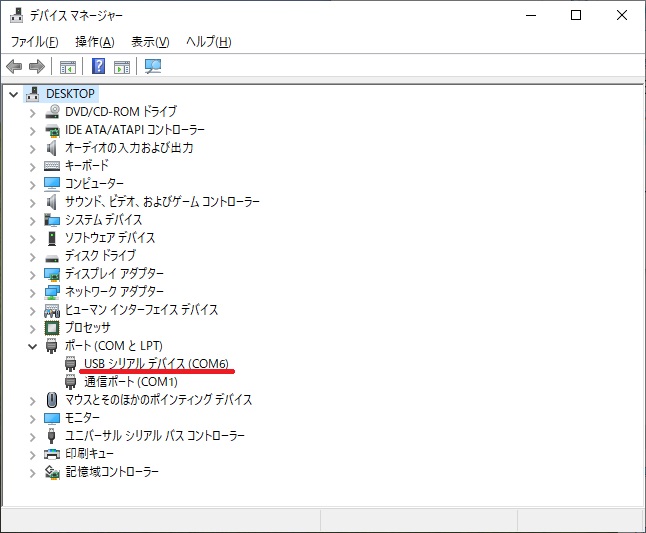The image size is (646, 533).
Task: Click the Back arrow toolbar icon
Action: point(14,66)
